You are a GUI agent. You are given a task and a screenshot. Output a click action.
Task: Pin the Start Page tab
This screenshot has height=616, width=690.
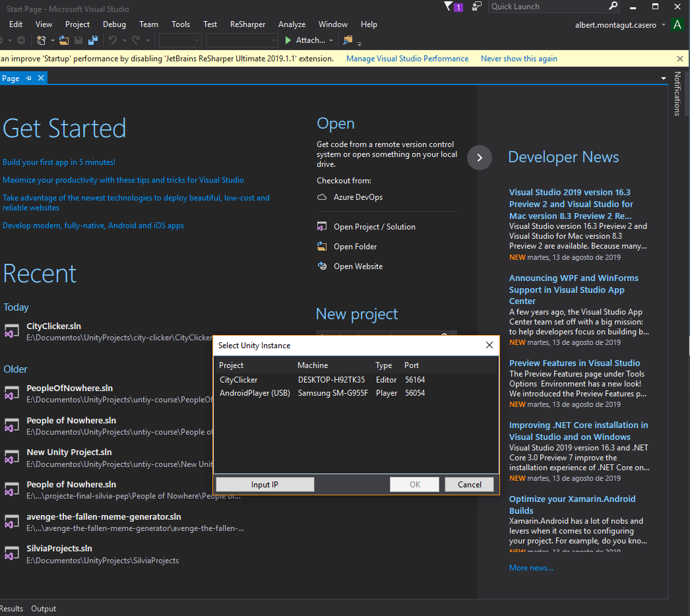[x=28, y=78]
